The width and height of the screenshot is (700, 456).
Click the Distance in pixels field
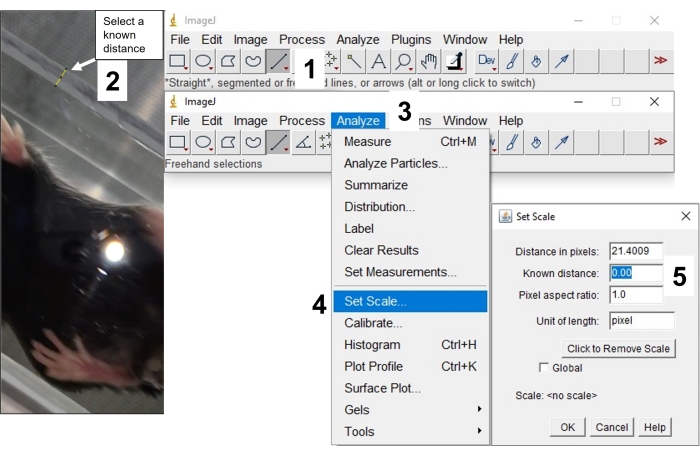[x=636, y=251]
